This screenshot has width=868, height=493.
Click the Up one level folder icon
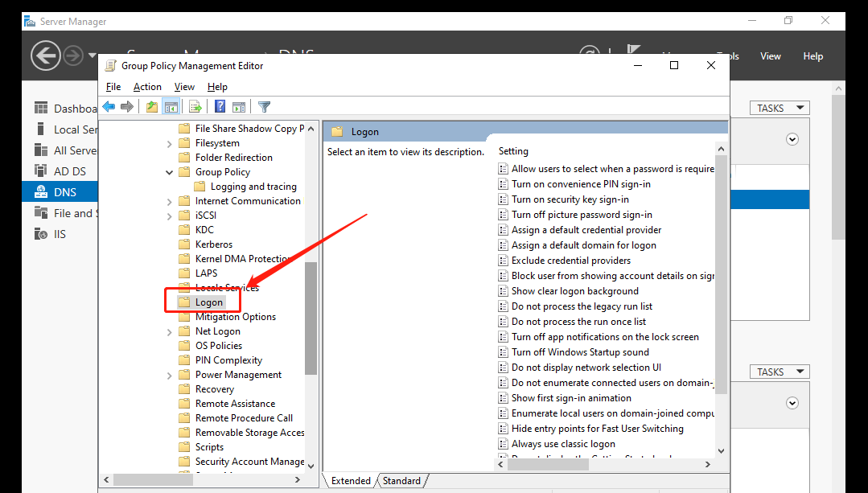[x=152, y=107]
